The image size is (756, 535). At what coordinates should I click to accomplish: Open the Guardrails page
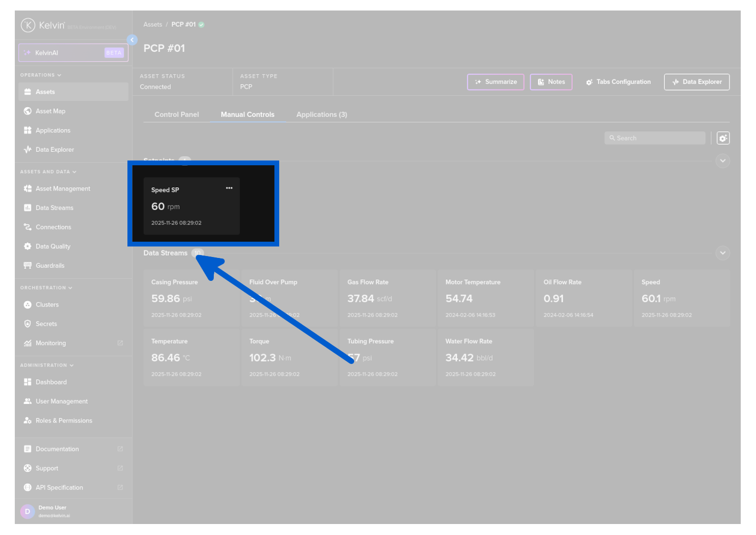(50, 266)
